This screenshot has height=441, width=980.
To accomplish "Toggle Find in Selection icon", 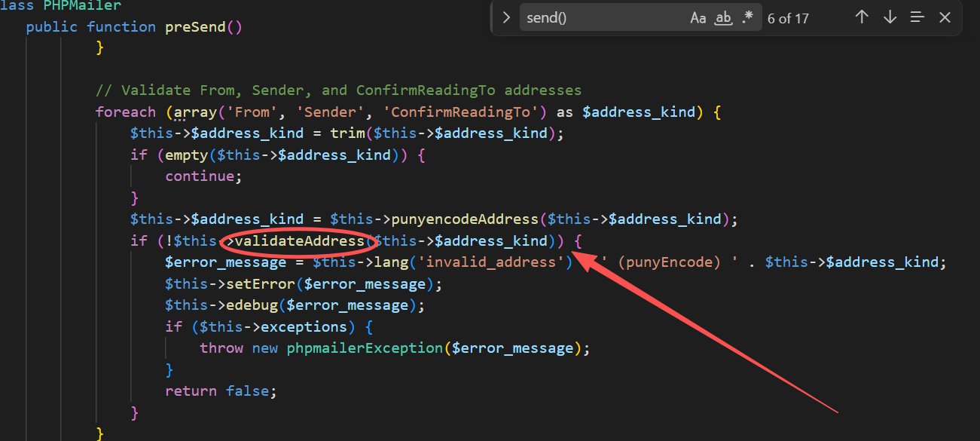I will coord(917,17).
